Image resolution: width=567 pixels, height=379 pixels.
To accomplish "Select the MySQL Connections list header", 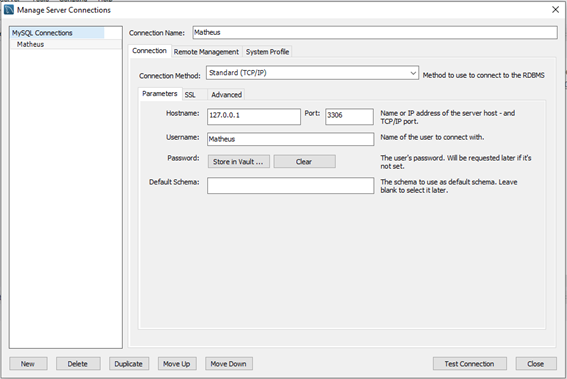I will (x=58, y=33).
